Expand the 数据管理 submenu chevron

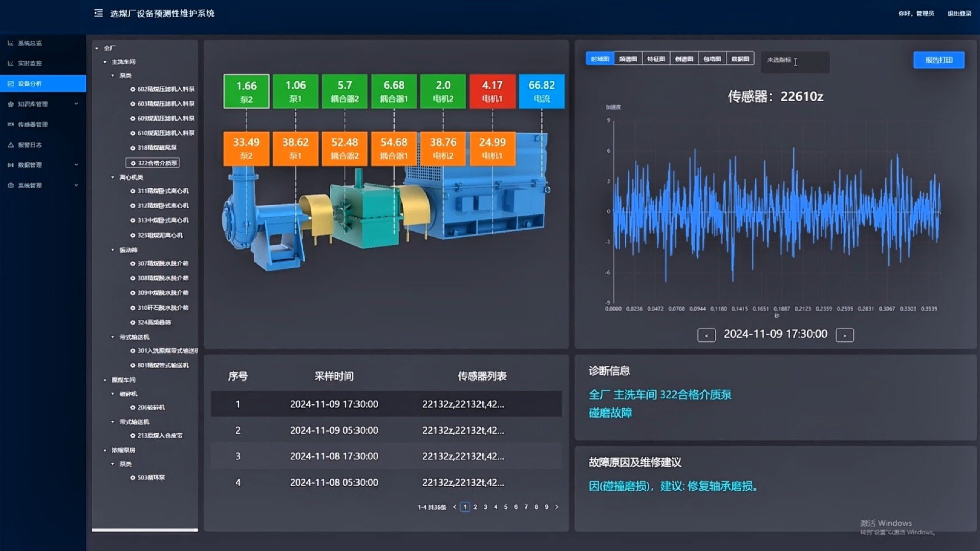coord(76,165)
